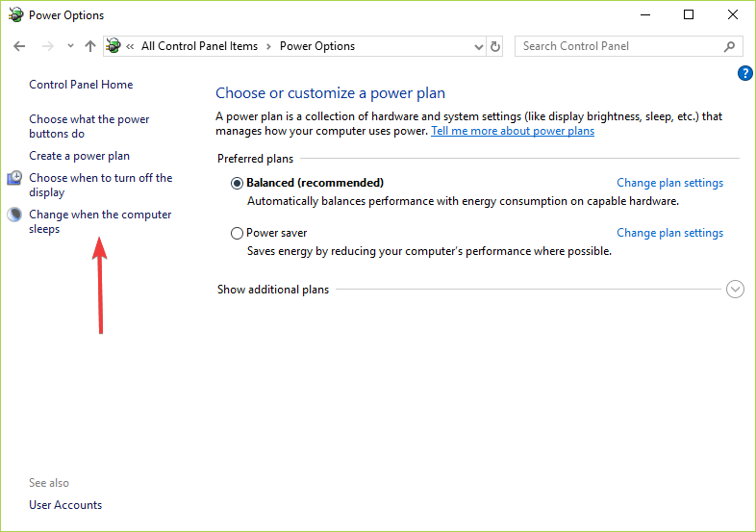
Task: Click the 'Choose or customize a power plan' heading
Action: click(x=330, y=92)
